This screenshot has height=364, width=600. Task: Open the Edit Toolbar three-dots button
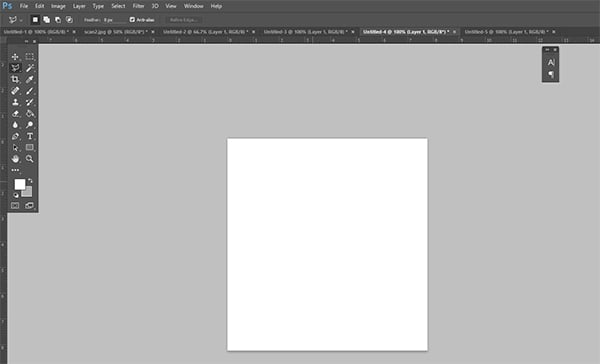click(x=15, y=170)
